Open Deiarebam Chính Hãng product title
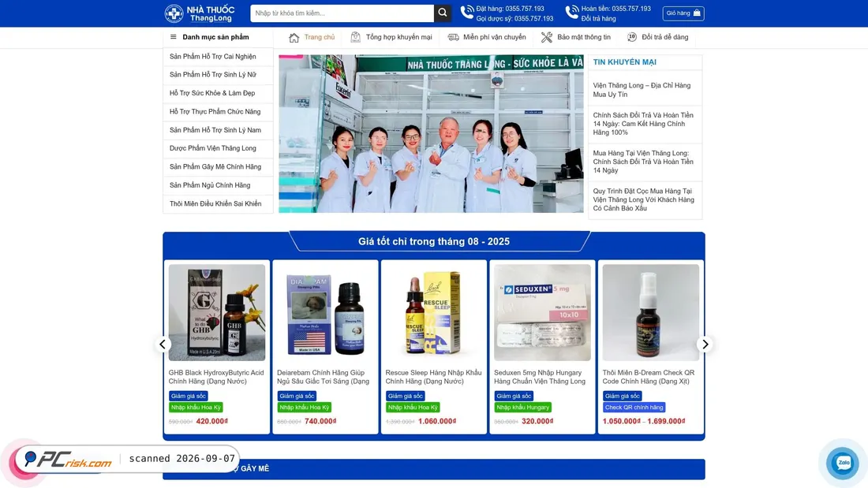This screenshot has width=868, height=488. (324, 377)
